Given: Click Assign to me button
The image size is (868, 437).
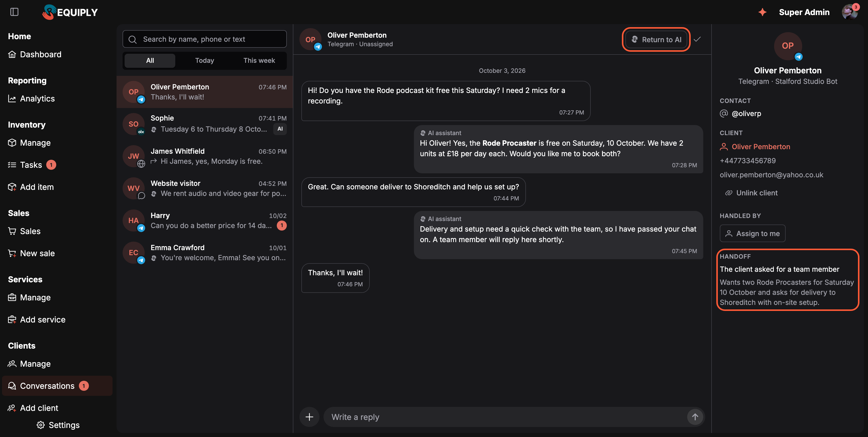Looking at the screenshot, I should pos(752,234).
